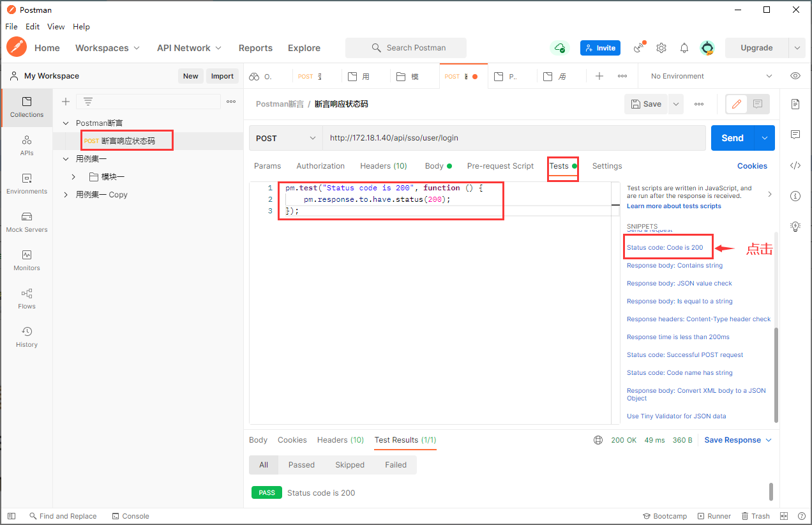Screen dimensions: 812x525
Task: Click the cloud sync status icon
Action: click(x=559, y=48)
